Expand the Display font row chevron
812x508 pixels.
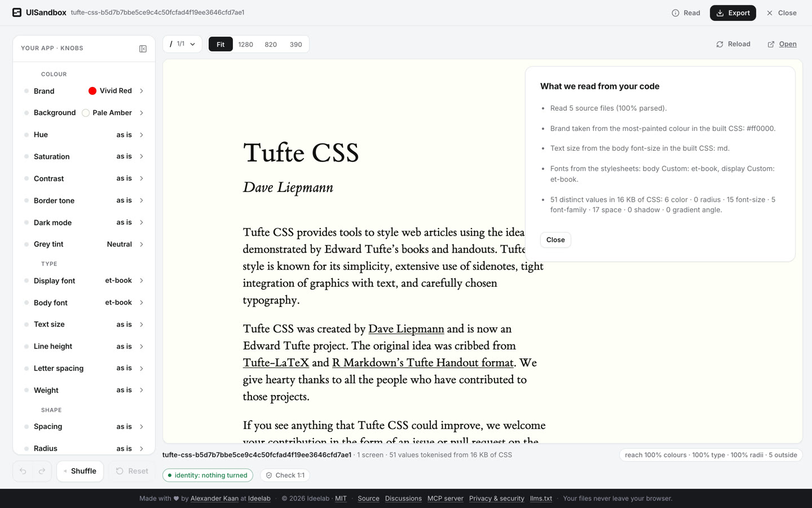[142, 281]
